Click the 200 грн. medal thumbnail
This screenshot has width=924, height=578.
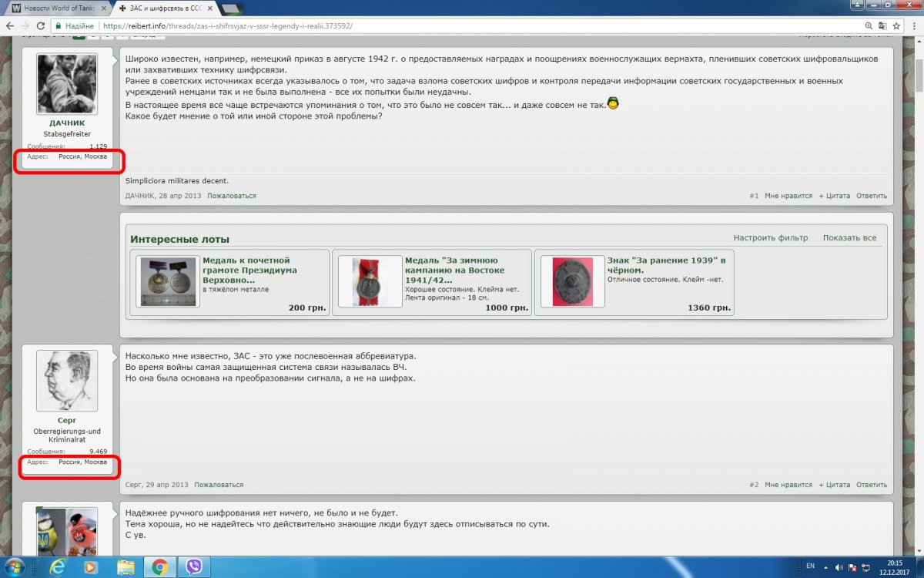tap(168, 282)
